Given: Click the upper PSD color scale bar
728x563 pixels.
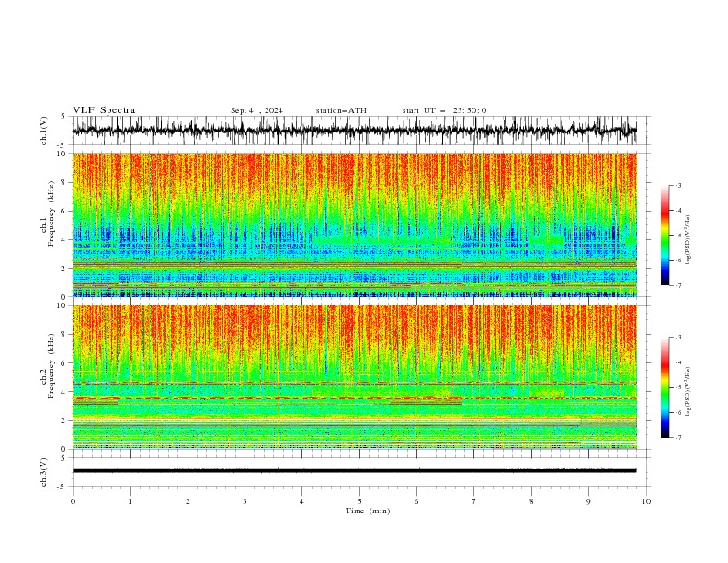Looking at the screenshot, I should coord(665,236).
